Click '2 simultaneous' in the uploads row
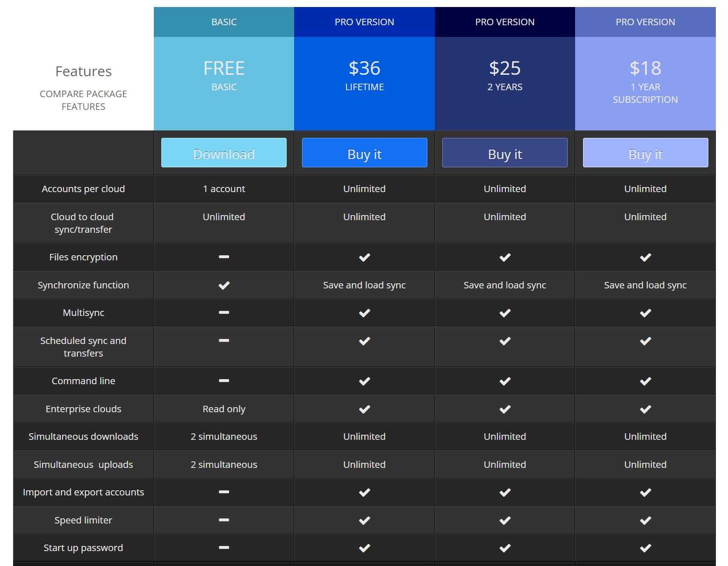Screen dimensions: 728x566 [224, 465]
